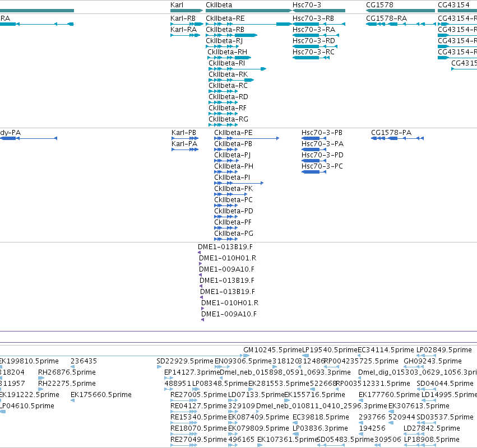Click the LD27842.5prime label
The height and width of the screenshot is (448, 477).
pyautogui.click(x=432, y=428)
